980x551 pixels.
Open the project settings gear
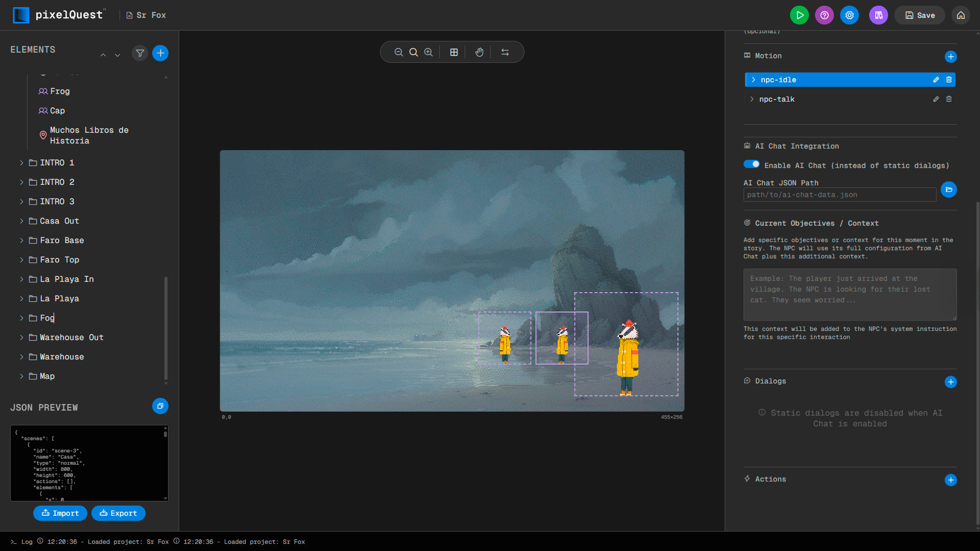(x=849, y=15)
